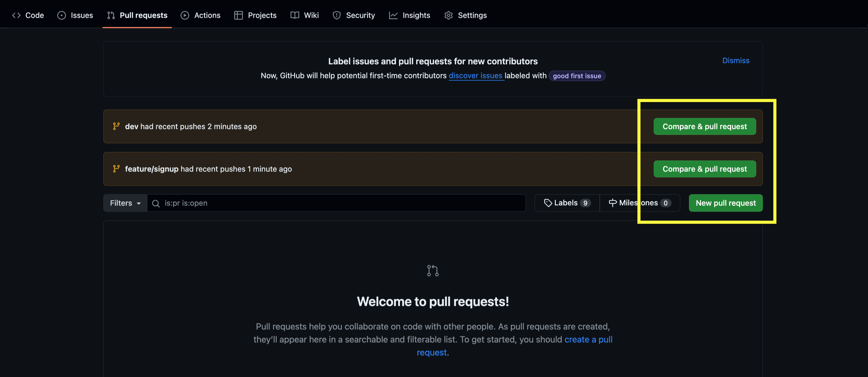The width and height of the screenshot is (868, 377).
Task: Click the Wiki book icon
Action: [295, 15]
